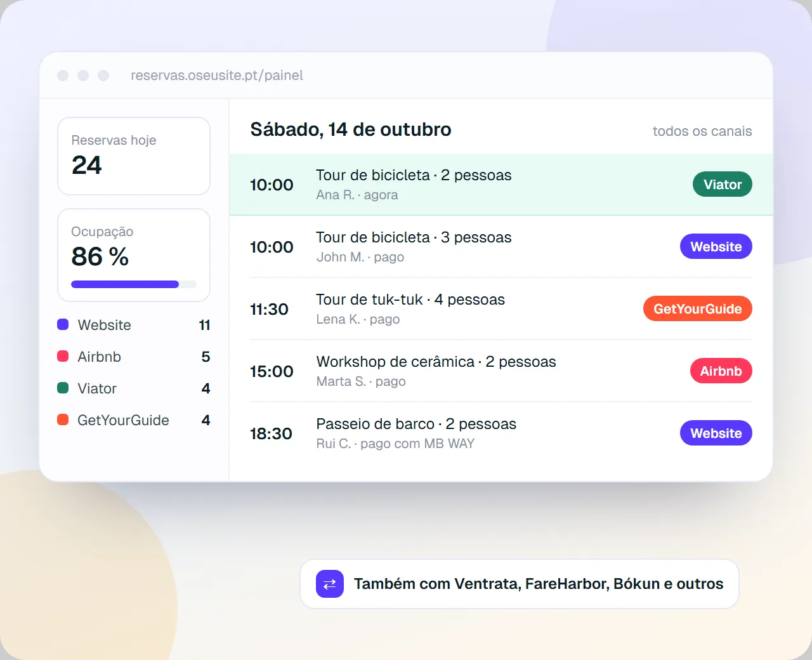The width and height of the screenshot is (812, 660).
Task: Click the green Viator channel dot
Action: click(x=63, y=388)
